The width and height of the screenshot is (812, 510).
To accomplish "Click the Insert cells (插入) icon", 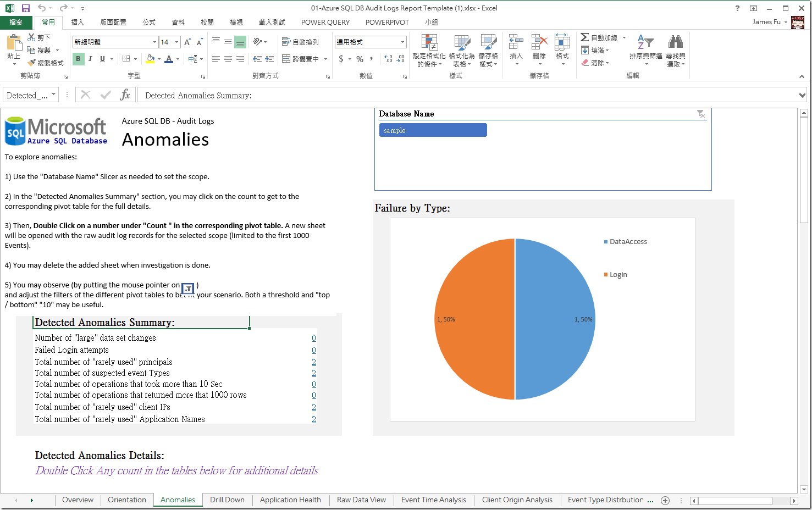I will pos(516,43).
